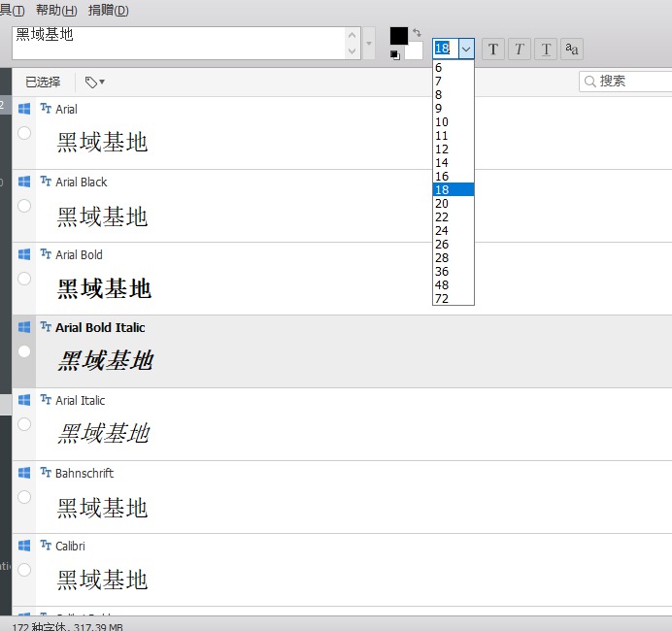Viewport: 672px width, 631px height.
Task: Choose font size 20 from list
Action: pos(453,204)
